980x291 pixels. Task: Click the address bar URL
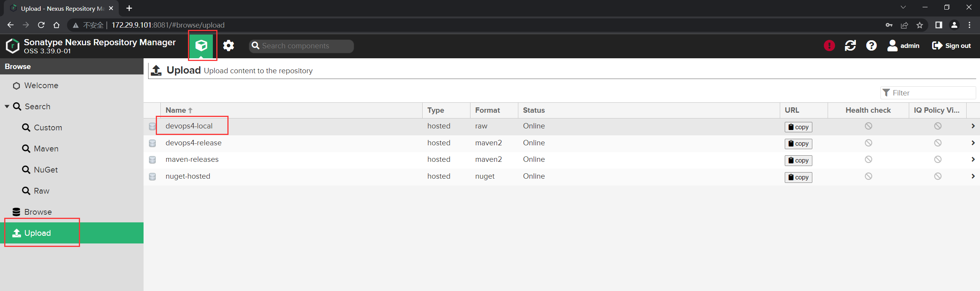(168, 25)
